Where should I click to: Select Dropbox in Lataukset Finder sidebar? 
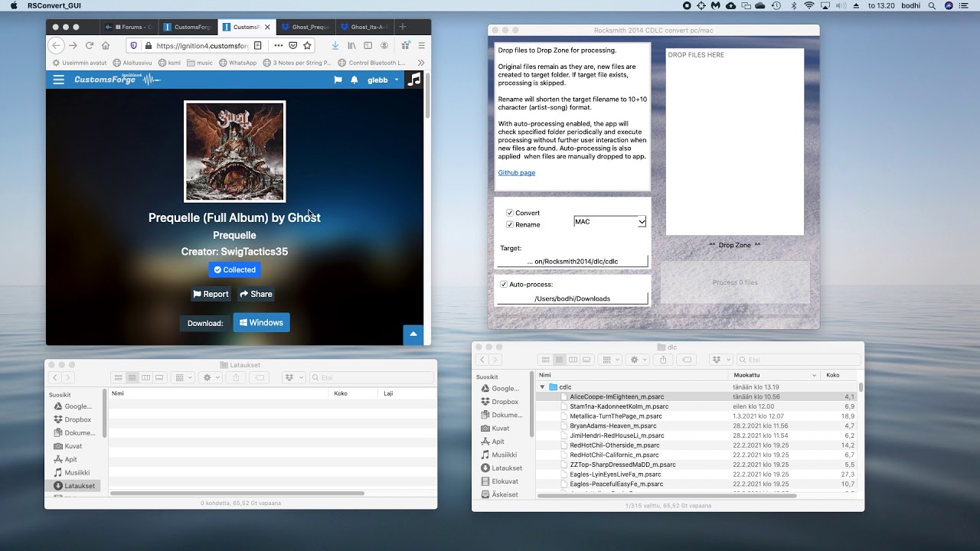(x=77, y=419)
